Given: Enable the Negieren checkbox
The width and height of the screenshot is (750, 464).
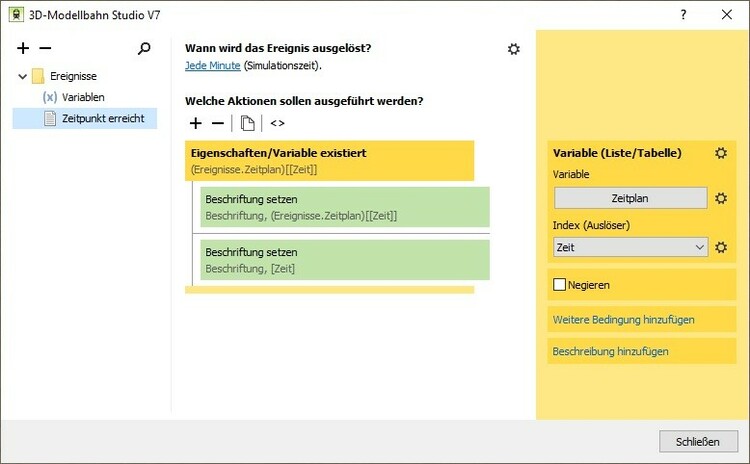Looking at the screenshot, I should pyautogui.click(x=559, y=285).
